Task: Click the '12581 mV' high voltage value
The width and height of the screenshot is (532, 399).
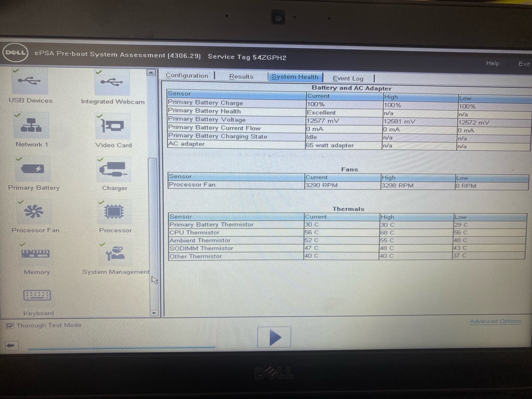Action: click(399, 122)
